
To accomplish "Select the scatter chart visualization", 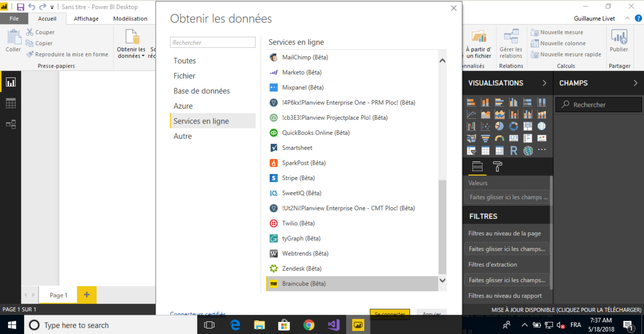I will (485, 126).
